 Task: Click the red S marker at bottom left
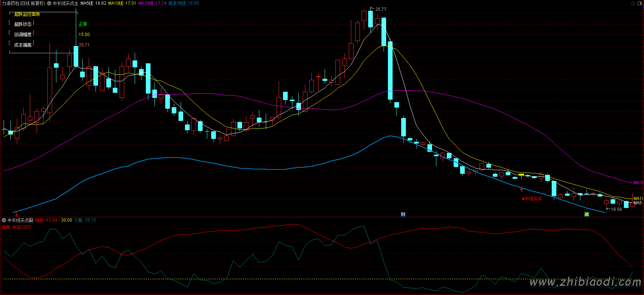click(x=17, y=215)
